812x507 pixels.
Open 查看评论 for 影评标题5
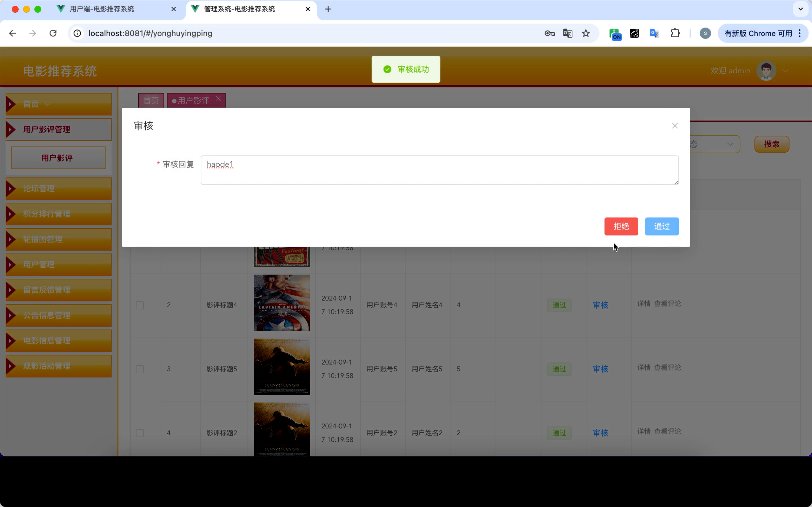tap(667, 368)
